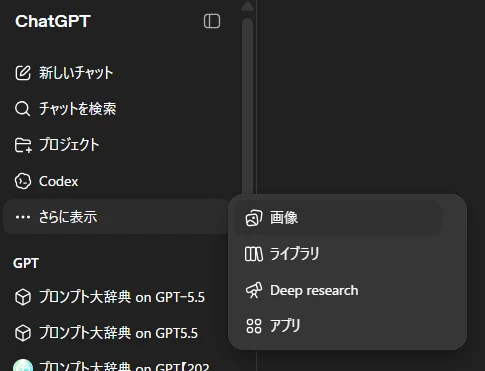485x371 pixels.
Task: Click the new chat pencil icon
Action: pyautogui.click(x=23, y=73)
